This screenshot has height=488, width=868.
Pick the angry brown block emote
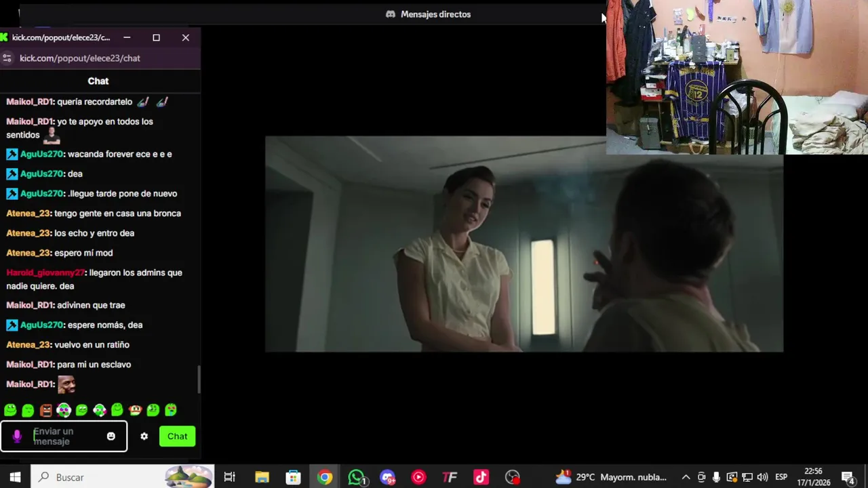45,410
